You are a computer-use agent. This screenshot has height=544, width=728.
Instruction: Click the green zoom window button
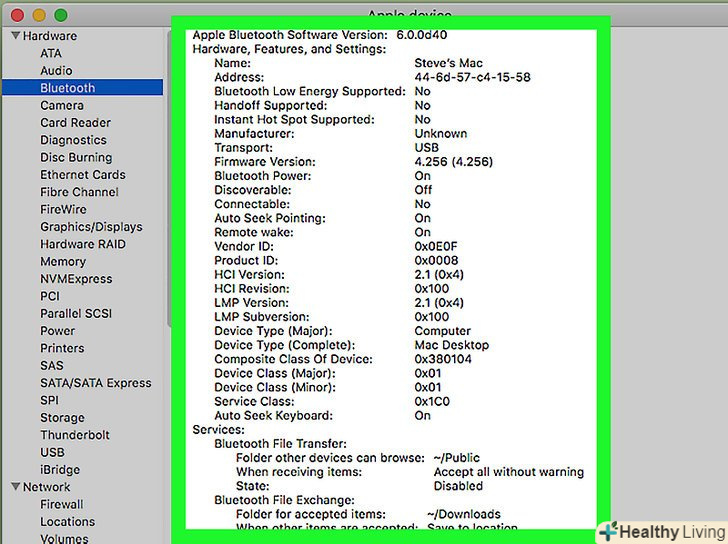tap(61, 15)
